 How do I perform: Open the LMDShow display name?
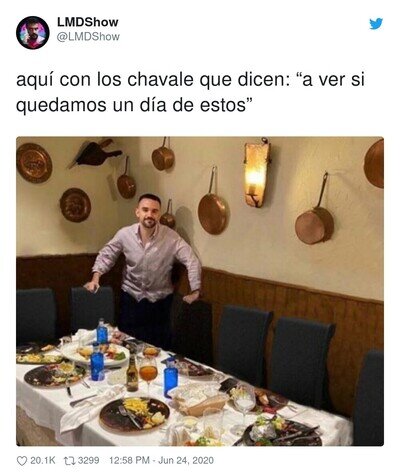click(x=88, y=22)
